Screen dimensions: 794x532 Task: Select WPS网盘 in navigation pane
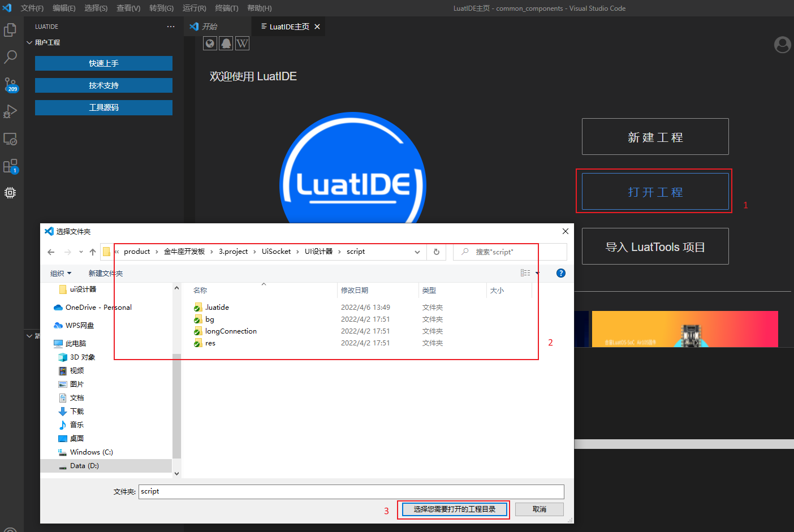click(74, 326)
